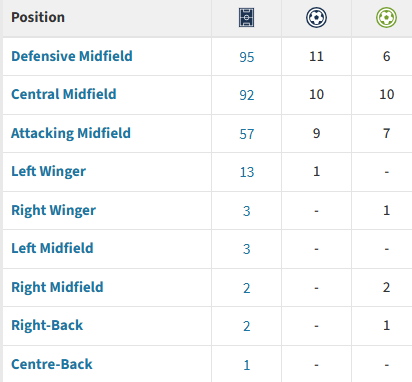Click the 13 appearances for Left Winger

click(x=247, y=172)
